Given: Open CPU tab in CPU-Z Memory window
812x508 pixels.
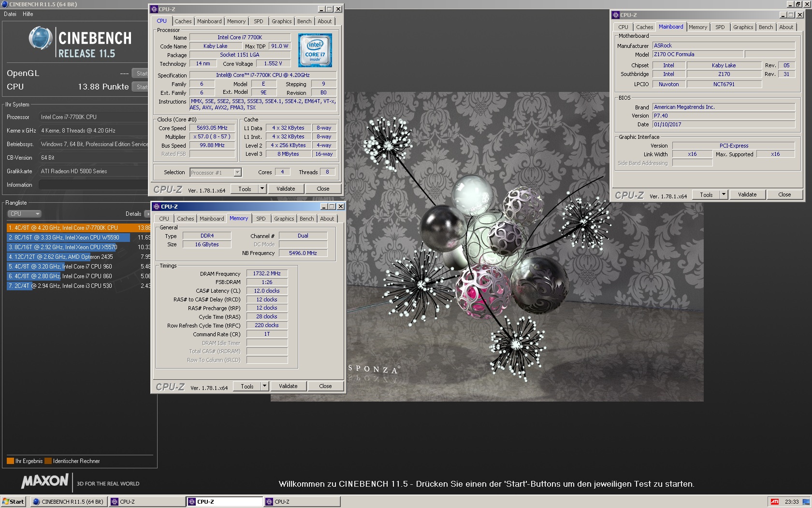Looking at the screenshot, I should tap(164, 219).
